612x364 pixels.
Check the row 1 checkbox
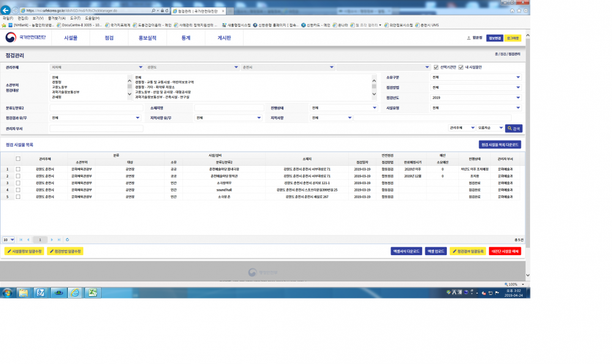[18, 169]
